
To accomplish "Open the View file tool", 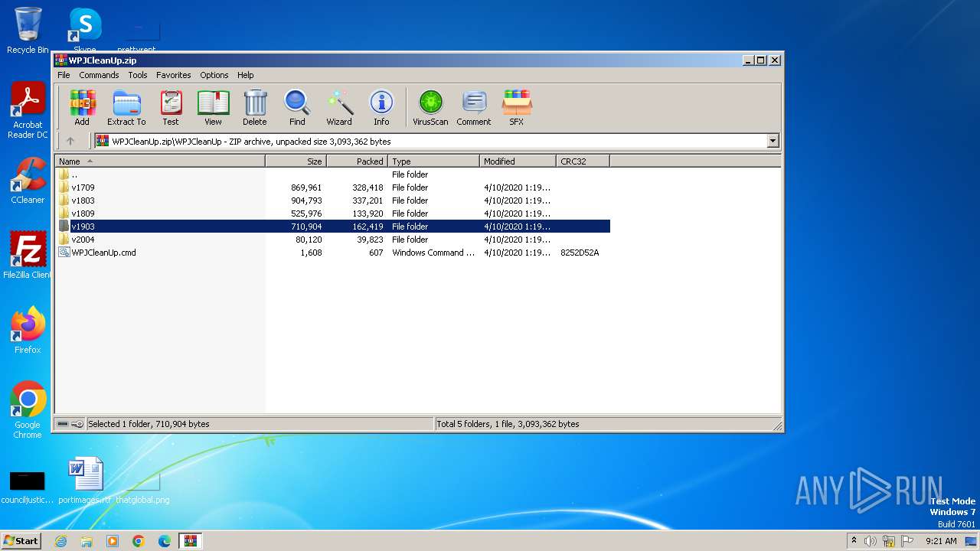I will point(213,107).
